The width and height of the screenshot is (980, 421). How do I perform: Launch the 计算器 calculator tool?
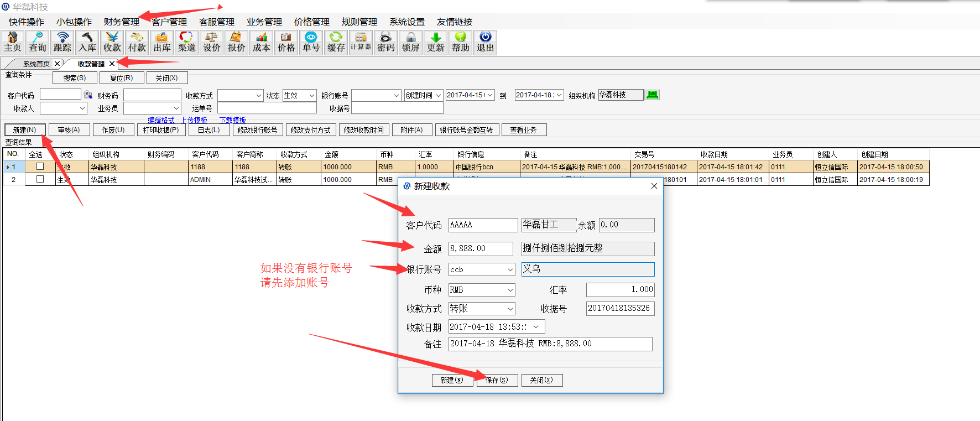361,42
